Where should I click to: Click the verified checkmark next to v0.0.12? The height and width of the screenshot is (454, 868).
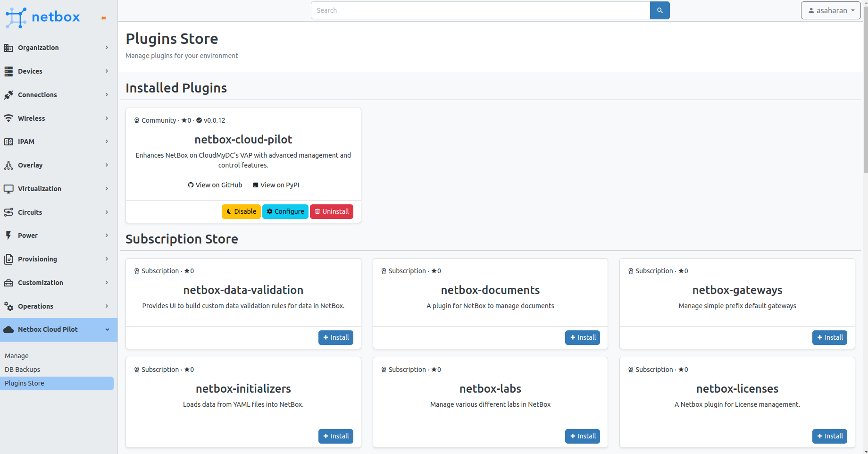coord(199,120)
